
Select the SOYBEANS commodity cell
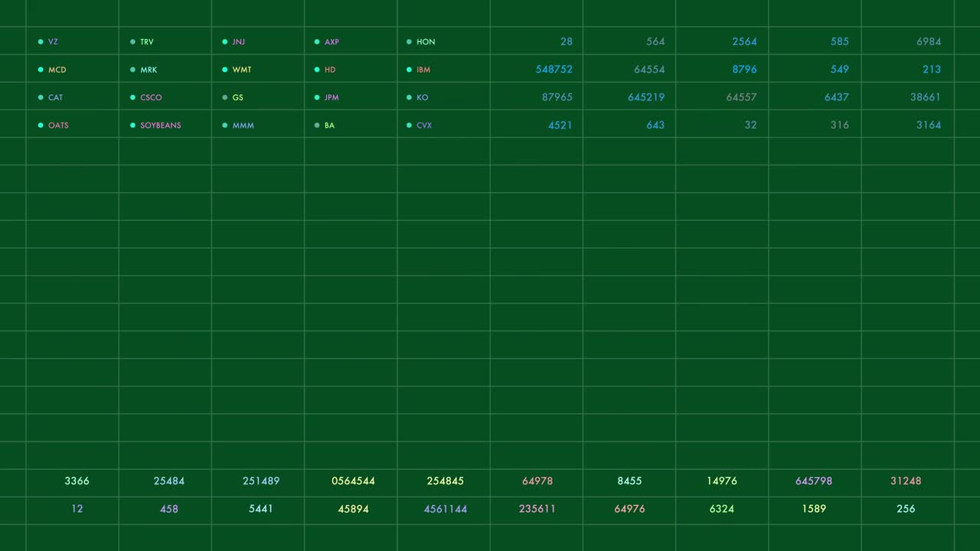tap(165, 124)
